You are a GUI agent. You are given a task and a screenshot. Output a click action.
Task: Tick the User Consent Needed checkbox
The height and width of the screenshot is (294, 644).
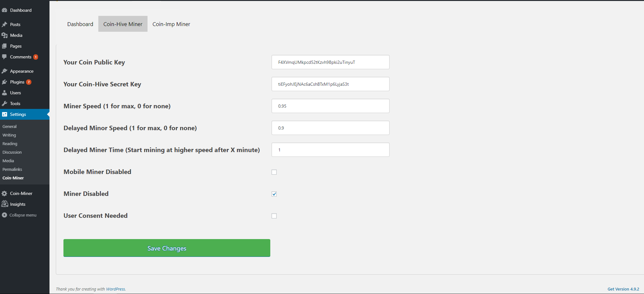pyautogui.click(x=274, y=216)
